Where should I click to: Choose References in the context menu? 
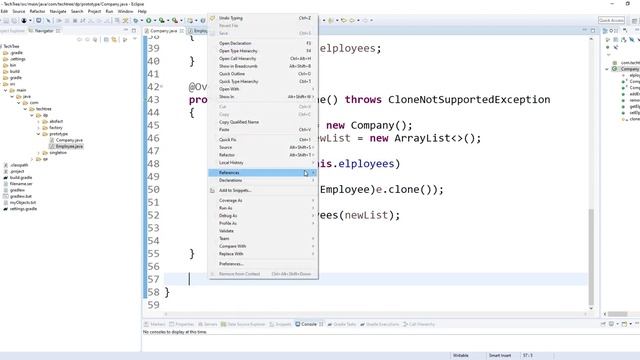point(263,173)
